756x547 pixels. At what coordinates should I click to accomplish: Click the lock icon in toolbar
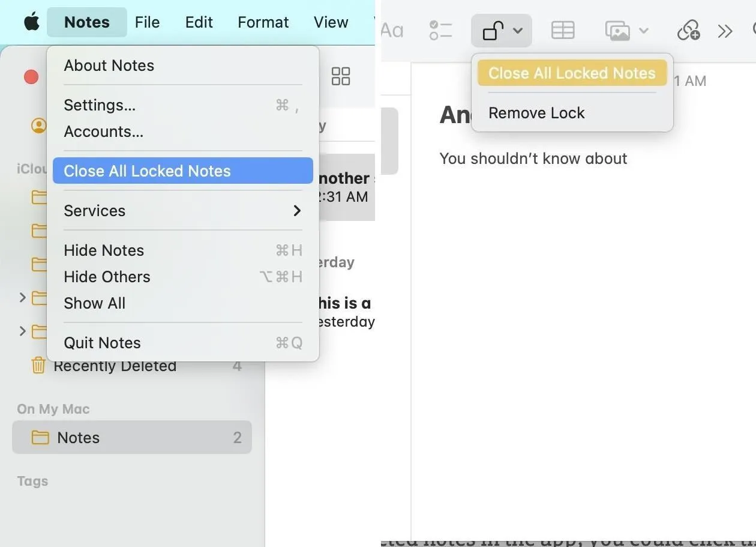[493, 30]
